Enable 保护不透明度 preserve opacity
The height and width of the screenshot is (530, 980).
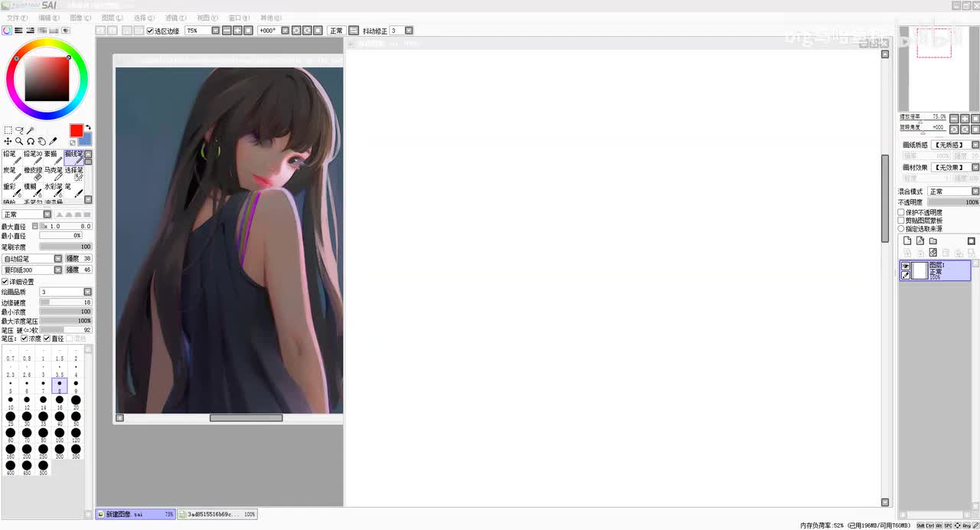click(901, 212)
